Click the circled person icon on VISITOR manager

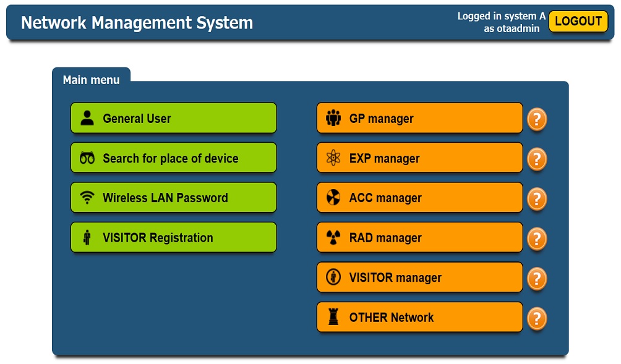click(333, 277)
